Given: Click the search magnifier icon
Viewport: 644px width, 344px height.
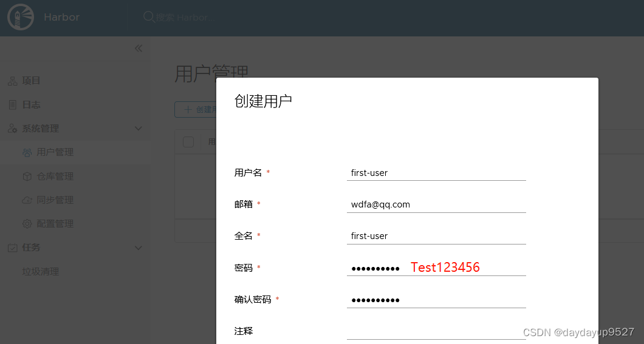Looking at the screenshot, I should [x=148, y=17].
